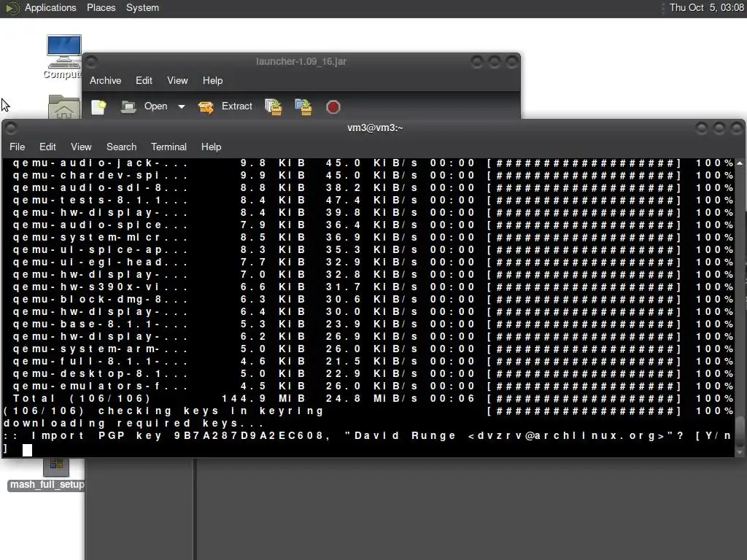
Task: Select the Computer desktop icon
Action: tap(64, 56)
